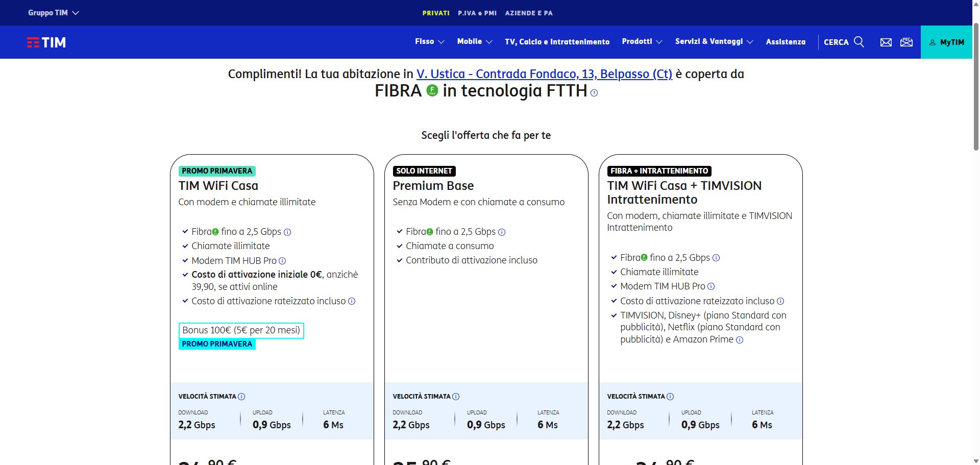This screenshot has height=465, width=980.
Task: Open the mail envelope icon
Action: pos(886,42)
